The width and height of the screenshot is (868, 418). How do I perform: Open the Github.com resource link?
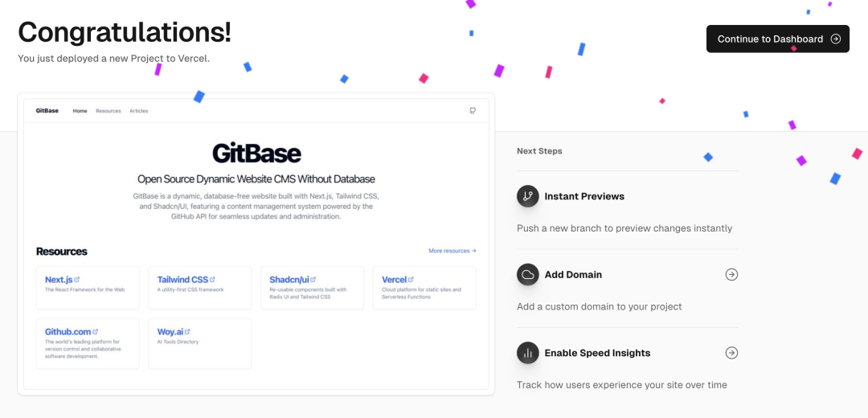pyautogui.click(x=68, y=332)
